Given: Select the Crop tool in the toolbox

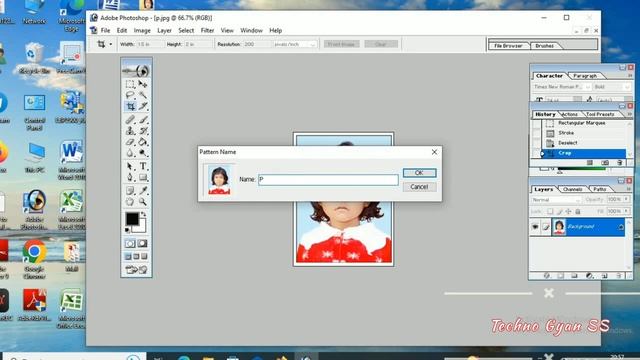Looking at the screenshot, I should pos(130,106).
